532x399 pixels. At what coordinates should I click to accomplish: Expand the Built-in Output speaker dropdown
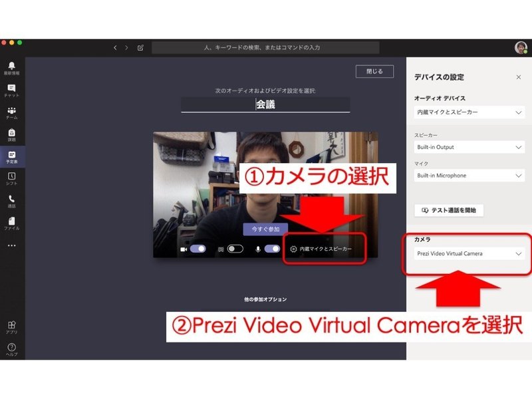tap(469, 147)
